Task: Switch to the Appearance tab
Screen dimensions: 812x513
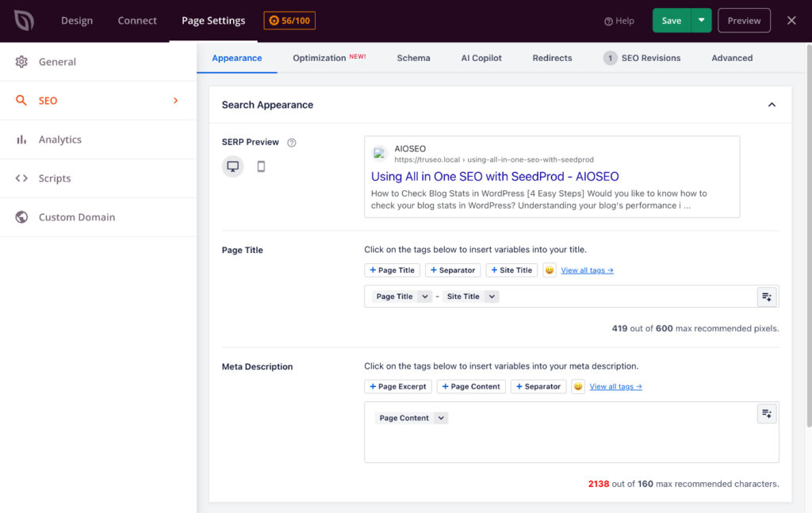Action: (x=236, y=58)
